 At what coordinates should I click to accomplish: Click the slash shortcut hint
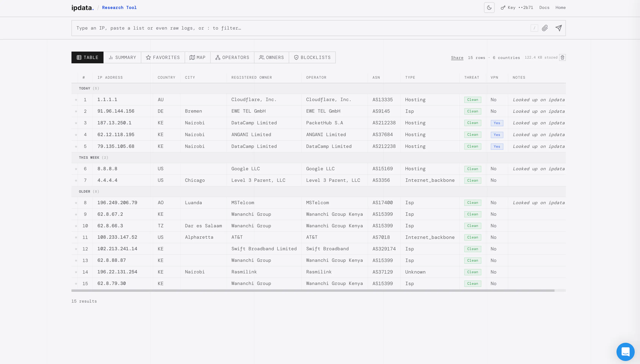pyautogui.click(x=534, y=28)
